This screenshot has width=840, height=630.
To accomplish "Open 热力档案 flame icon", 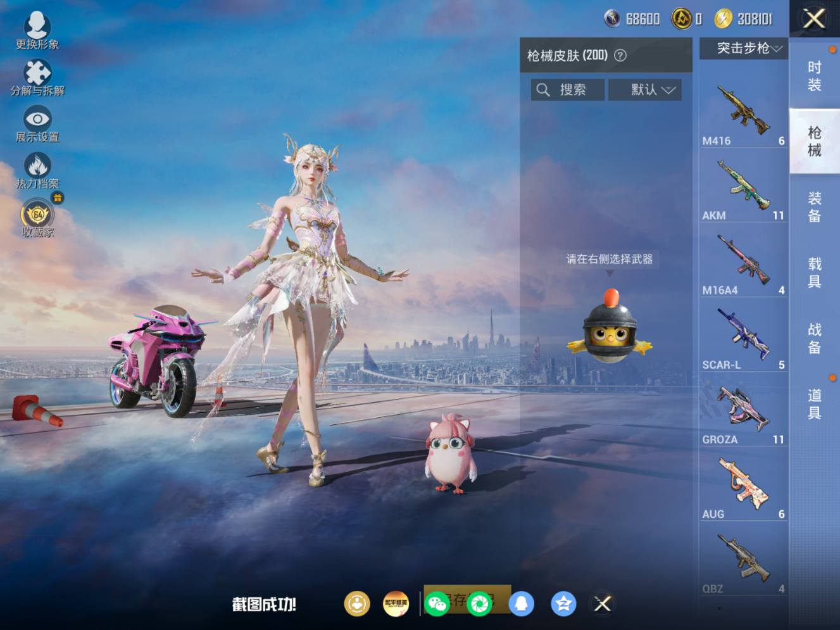I will pos(37,171).
